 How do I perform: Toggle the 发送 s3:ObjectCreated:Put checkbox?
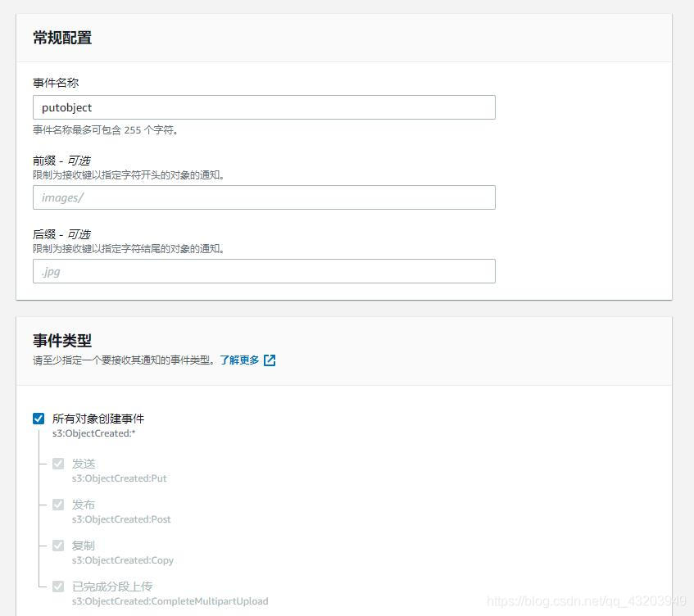[x=58, y=463]
